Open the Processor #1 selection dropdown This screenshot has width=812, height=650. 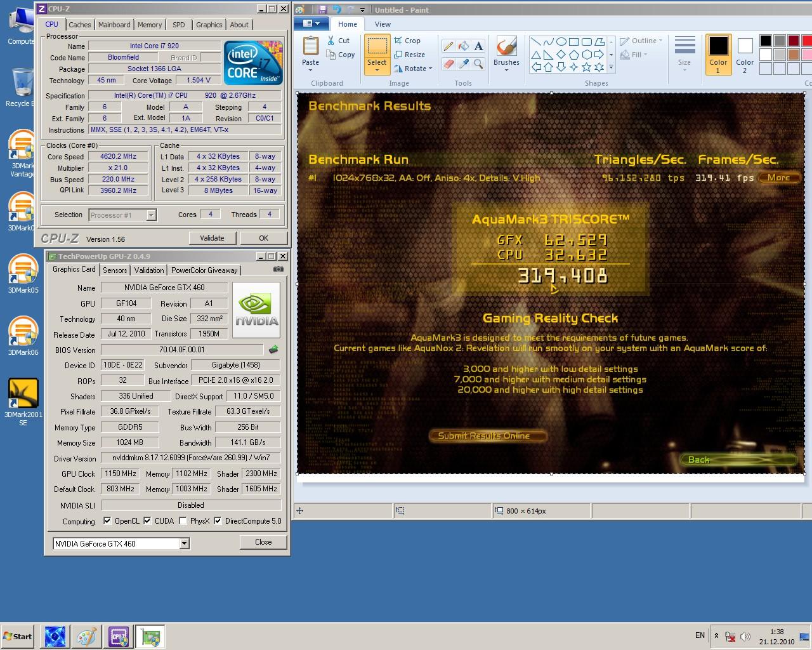151,215
